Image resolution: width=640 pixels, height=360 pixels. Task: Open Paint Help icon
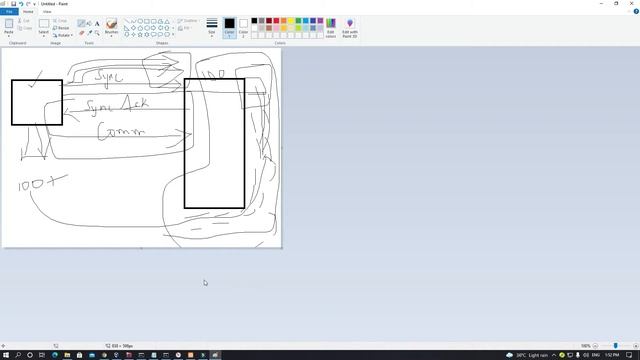coord(636,11)
